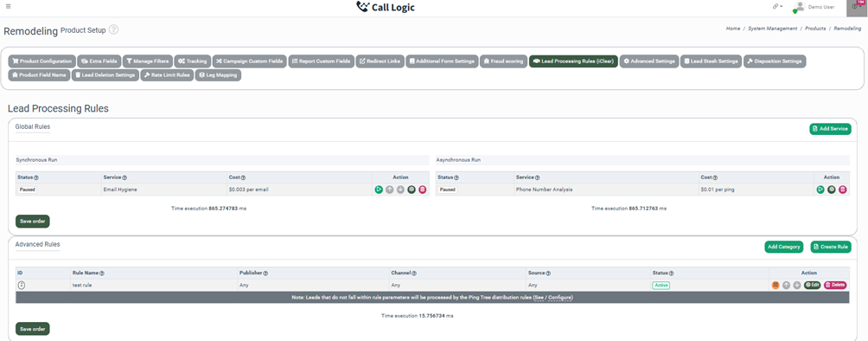
Task: Switch to Product Field Name tab
Action: tap(39, 74)
